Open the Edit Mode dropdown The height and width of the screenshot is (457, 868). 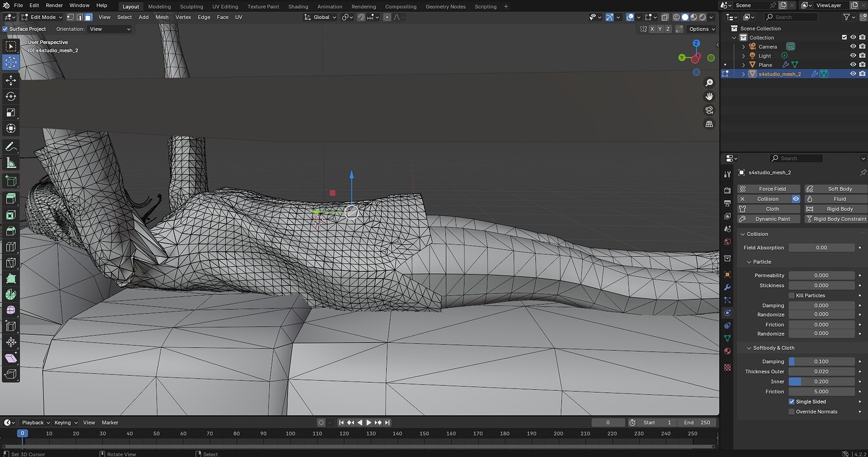click(x=42, y=17)
